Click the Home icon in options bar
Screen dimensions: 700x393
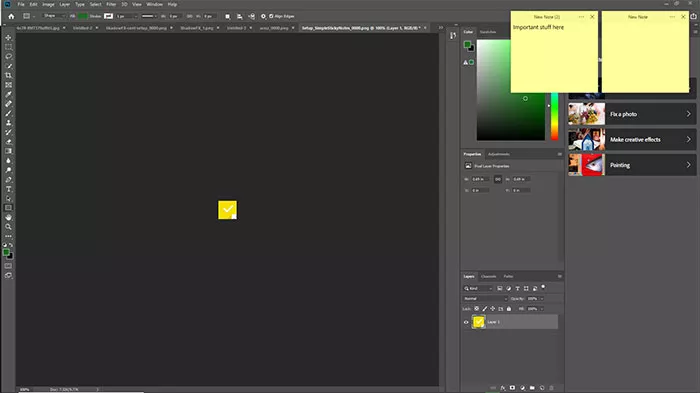tap(11, 16)
